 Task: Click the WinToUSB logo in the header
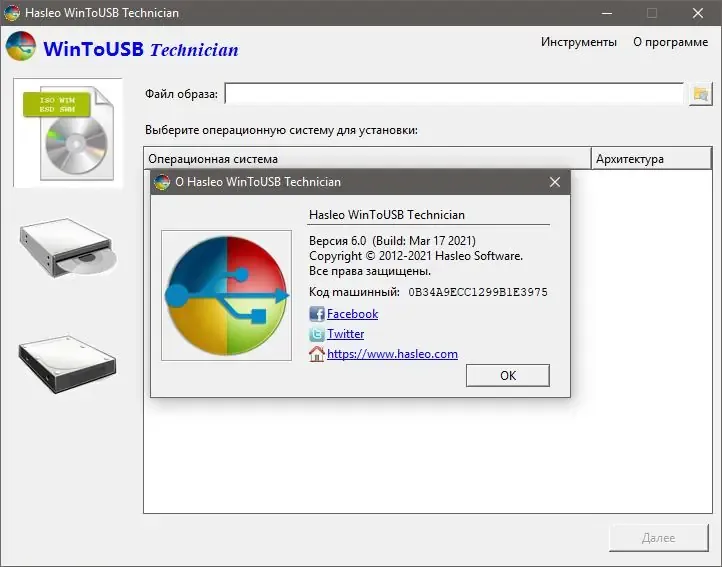coord(21,47)
